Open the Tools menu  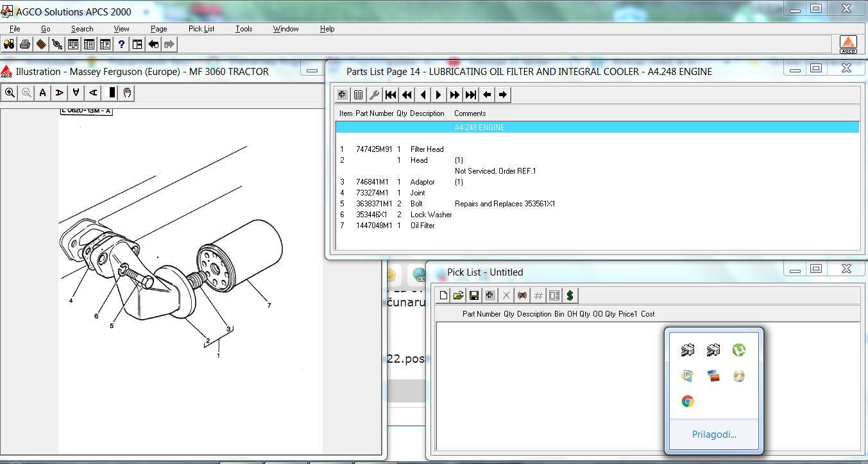click(244, 29)
